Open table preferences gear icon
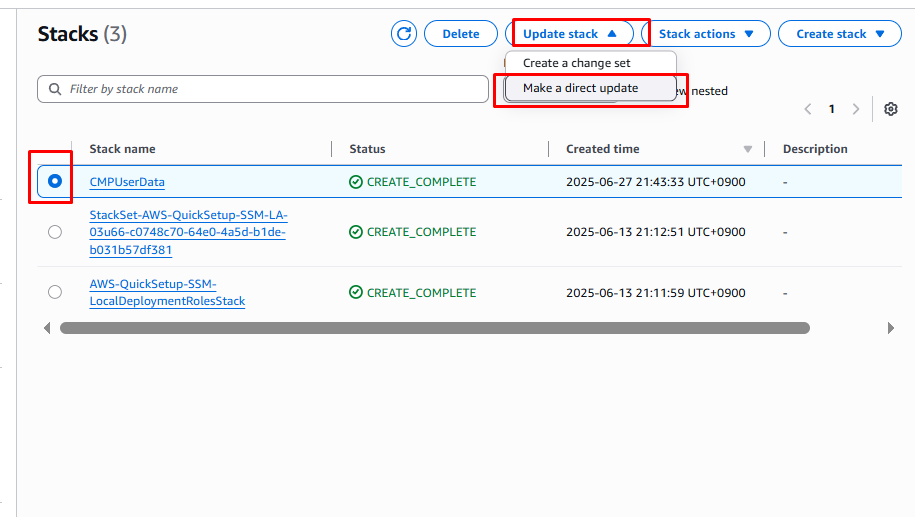This screenshot has width=915, height=517. (x=891, y=109)
